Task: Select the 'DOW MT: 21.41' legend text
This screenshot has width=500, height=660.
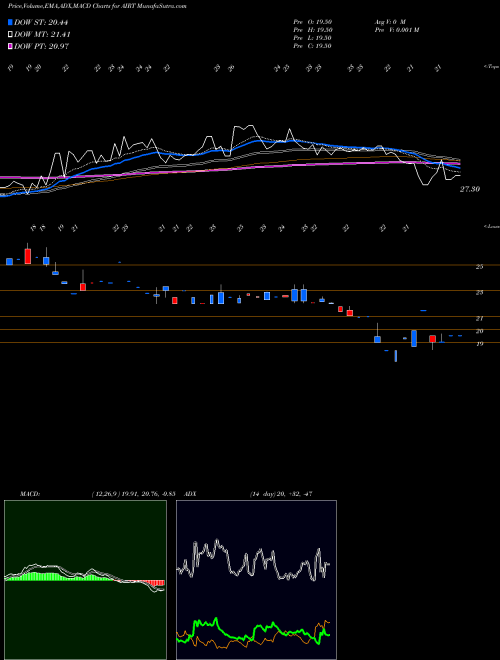Action: (x=42, y=35)
